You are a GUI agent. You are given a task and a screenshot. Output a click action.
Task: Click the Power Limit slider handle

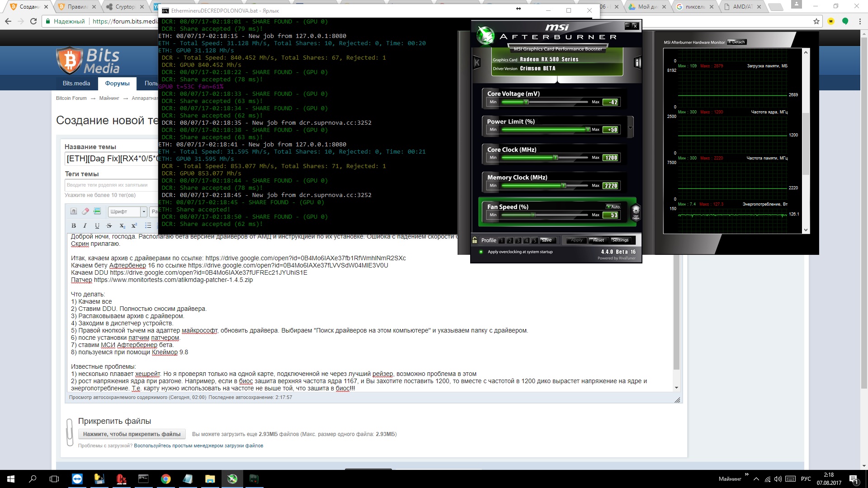(x=588, y=130)
